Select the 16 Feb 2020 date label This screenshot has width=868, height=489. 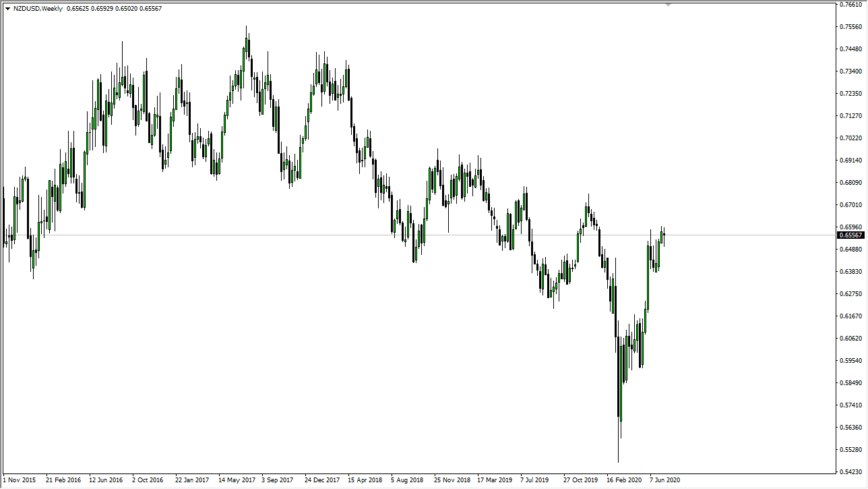[625, 480]
